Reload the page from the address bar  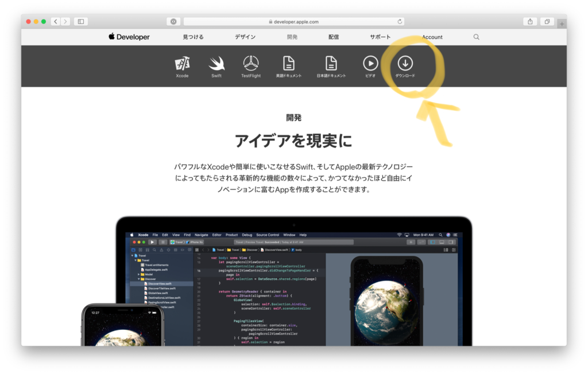tap(399, 22)
